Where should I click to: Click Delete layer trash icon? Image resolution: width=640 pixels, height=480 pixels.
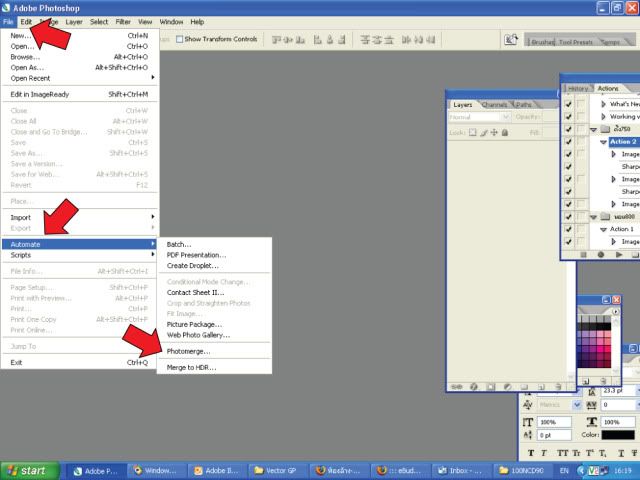558,386
